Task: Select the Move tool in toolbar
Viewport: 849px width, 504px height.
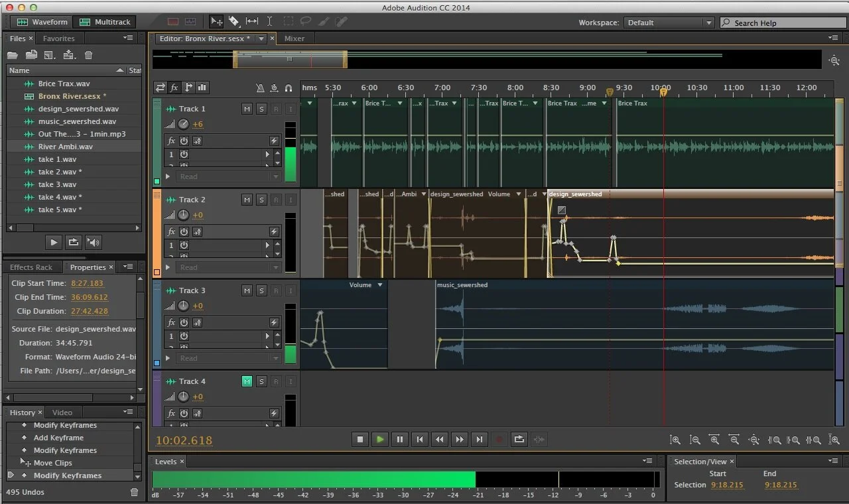Action: 217,22
